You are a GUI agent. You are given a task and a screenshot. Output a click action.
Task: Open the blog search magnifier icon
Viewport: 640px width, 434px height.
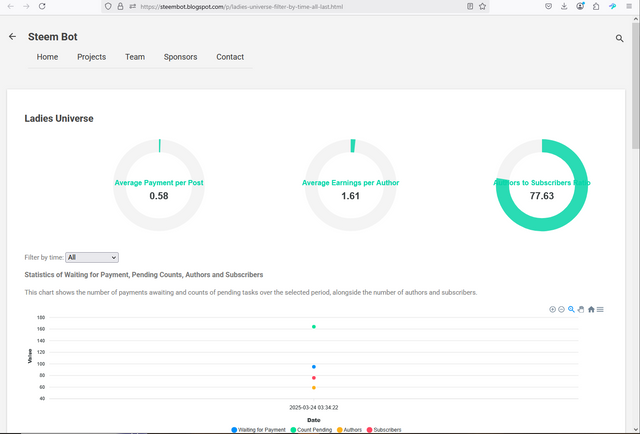619,38
